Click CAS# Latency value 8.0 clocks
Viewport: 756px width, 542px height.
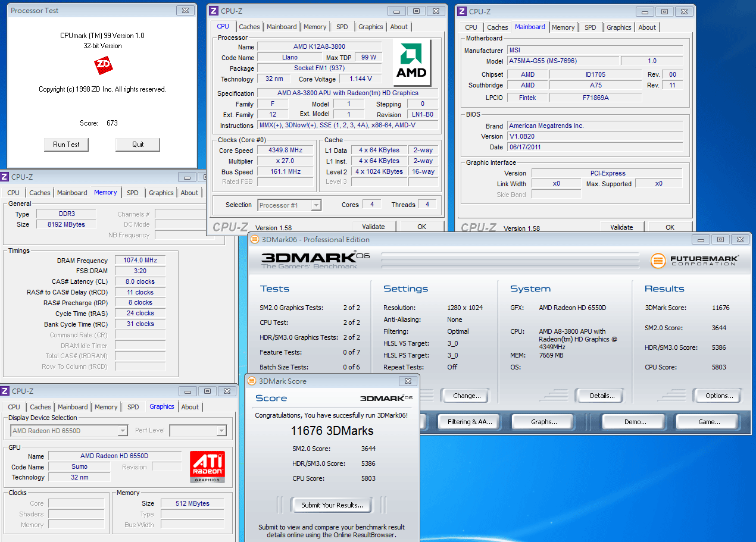[x=140, y=281]
